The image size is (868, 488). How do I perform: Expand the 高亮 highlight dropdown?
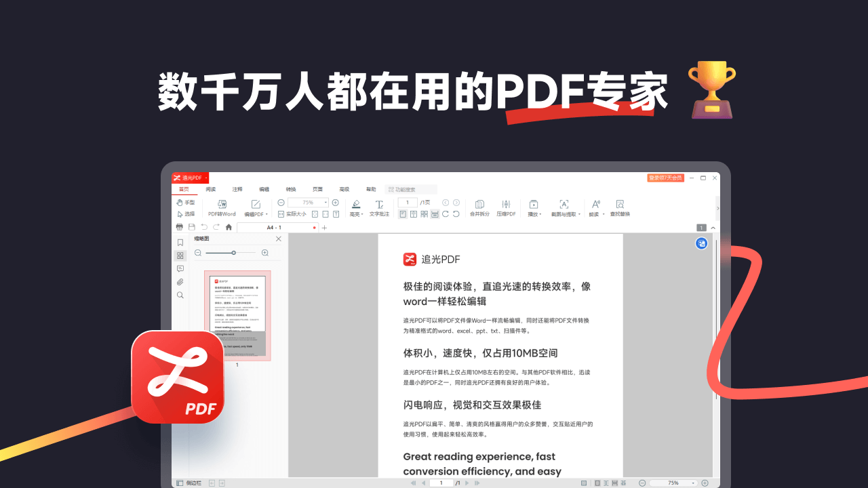[363, 214]
